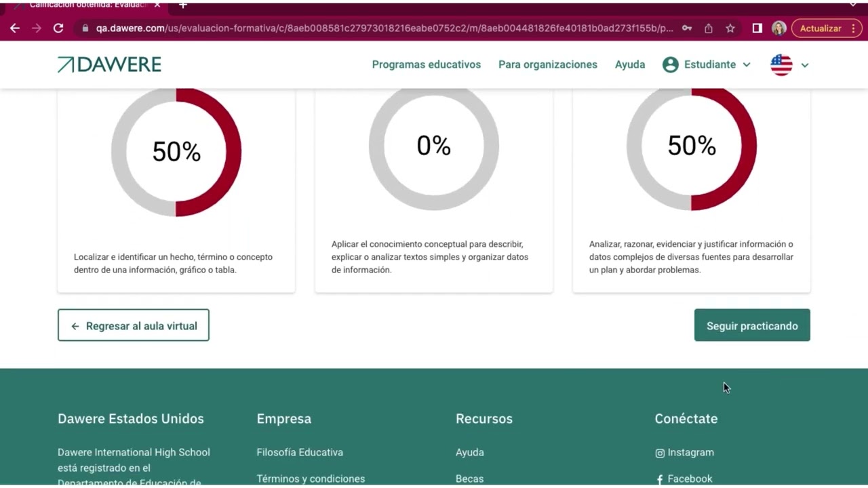Click Seguir practicando button

point(752,325)
